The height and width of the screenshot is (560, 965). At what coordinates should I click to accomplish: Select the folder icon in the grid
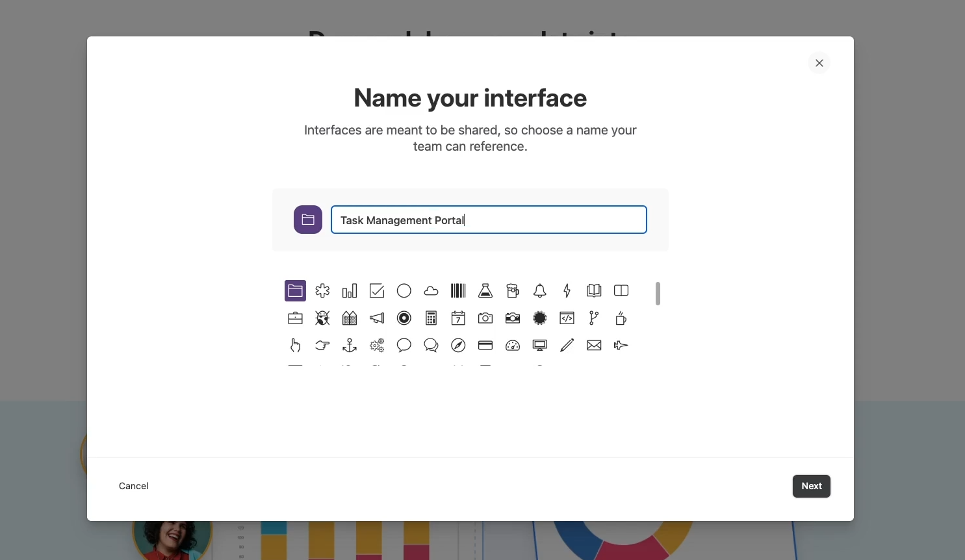coord(295,291)
